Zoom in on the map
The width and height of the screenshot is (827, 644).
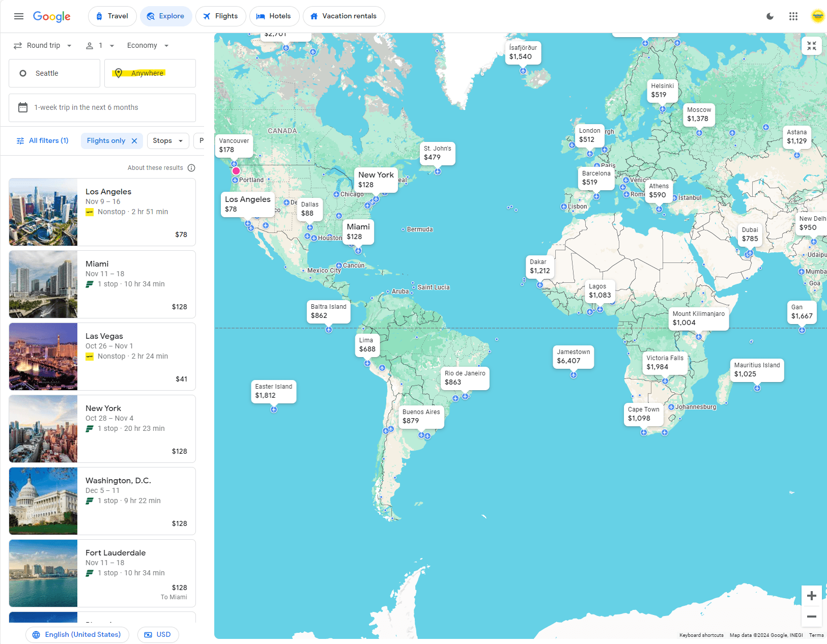click(812, 595)
